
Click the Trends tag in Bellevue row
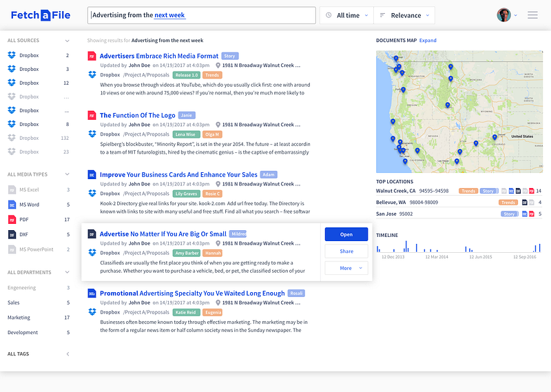click(508, 203)
